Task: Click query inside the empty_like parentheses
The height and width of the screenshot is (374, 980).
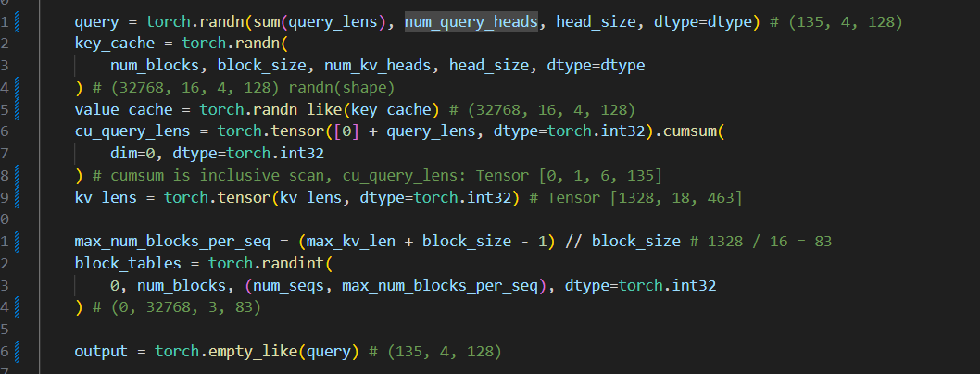Action: pyautogui.click(x=329, y=352)
